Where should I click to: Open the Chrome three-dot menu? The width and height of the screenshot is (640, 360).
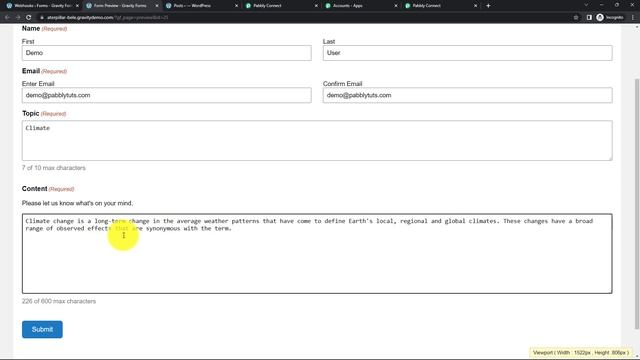coord(633,18)
